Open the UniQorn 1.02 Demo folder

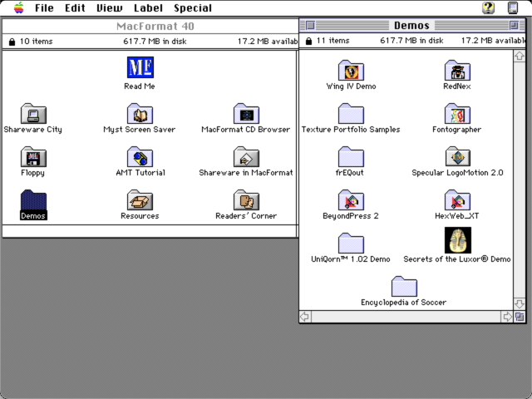point(351,244)
